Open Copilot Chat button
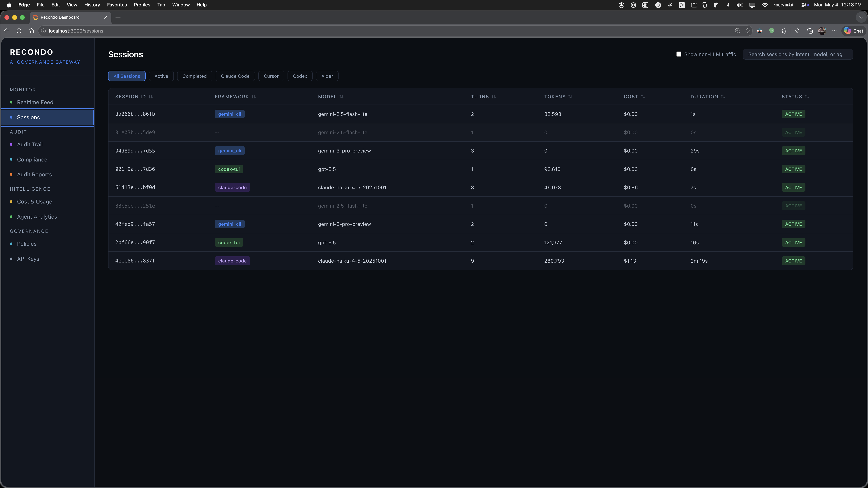Image resolution: width=868 pixels, height=488 pixels. click(854, 31)
